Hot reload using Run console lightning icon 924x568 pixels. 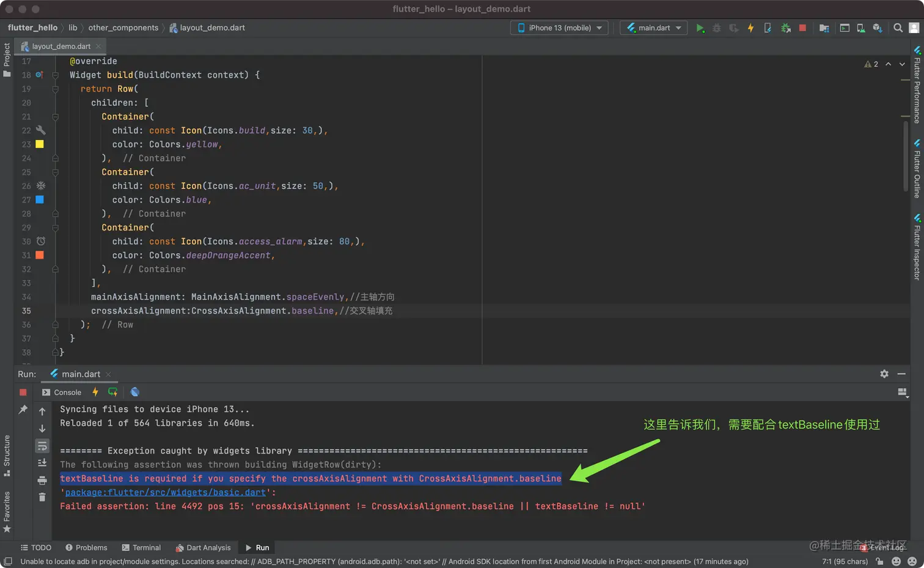click(x=95, y=392)
